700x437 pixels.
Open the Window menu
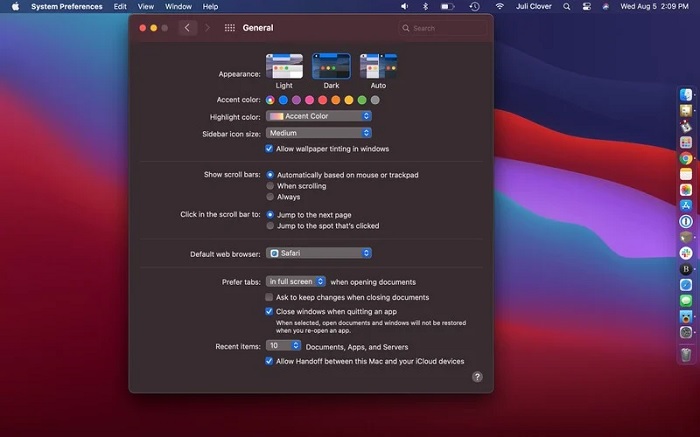point(178,6)
